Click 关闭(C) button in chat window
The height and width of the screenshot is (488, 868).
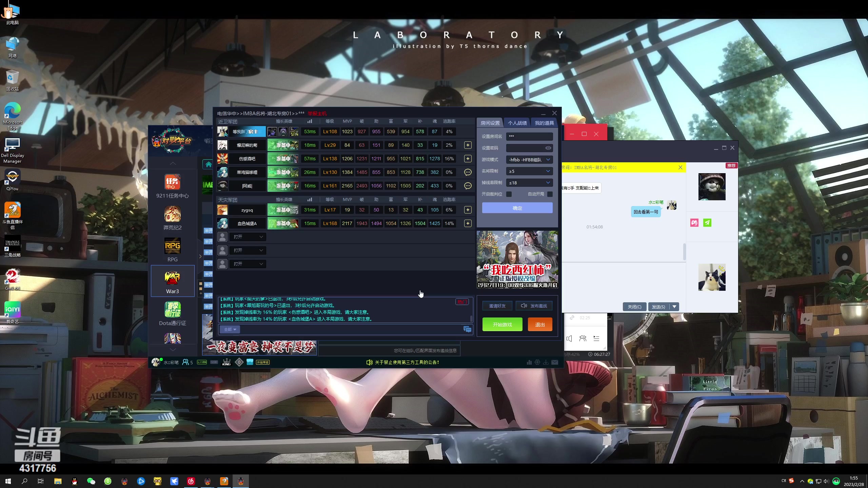[x=634, y=307]
